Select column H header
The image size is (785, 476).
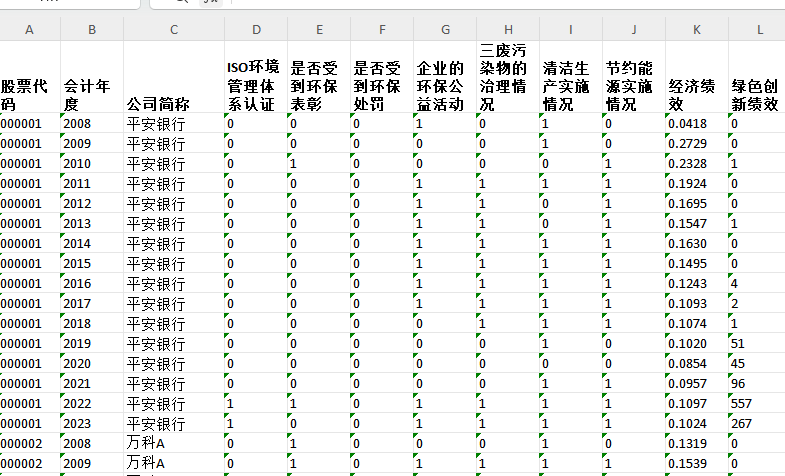pos(508,30)
